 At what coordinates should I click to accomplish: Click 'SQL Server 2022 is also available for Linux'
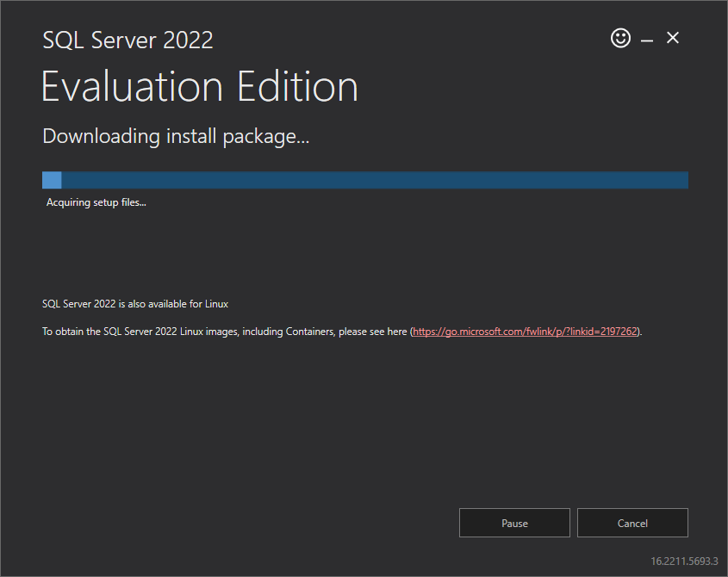point(135,304)
